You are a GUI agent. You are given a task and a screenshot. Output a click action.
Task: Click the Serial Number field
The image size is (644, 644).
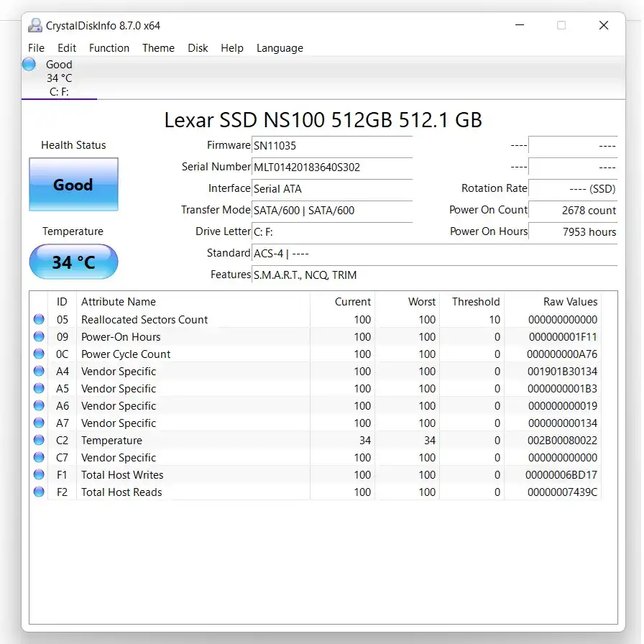[x=332, y=167]
